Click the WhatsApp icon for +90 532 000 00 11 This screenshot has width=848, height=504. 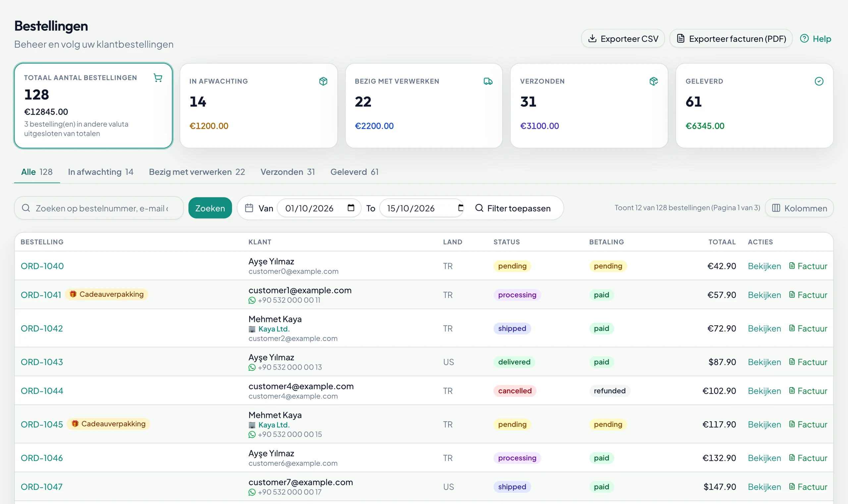[x=252, y=300]
